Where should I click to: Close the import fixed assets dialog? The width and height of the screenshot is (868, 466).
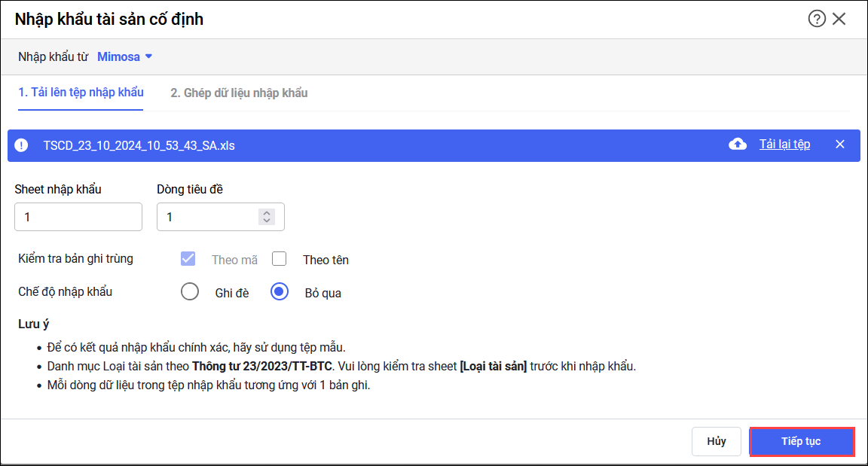pyautogui.click(x=839, y=19)
